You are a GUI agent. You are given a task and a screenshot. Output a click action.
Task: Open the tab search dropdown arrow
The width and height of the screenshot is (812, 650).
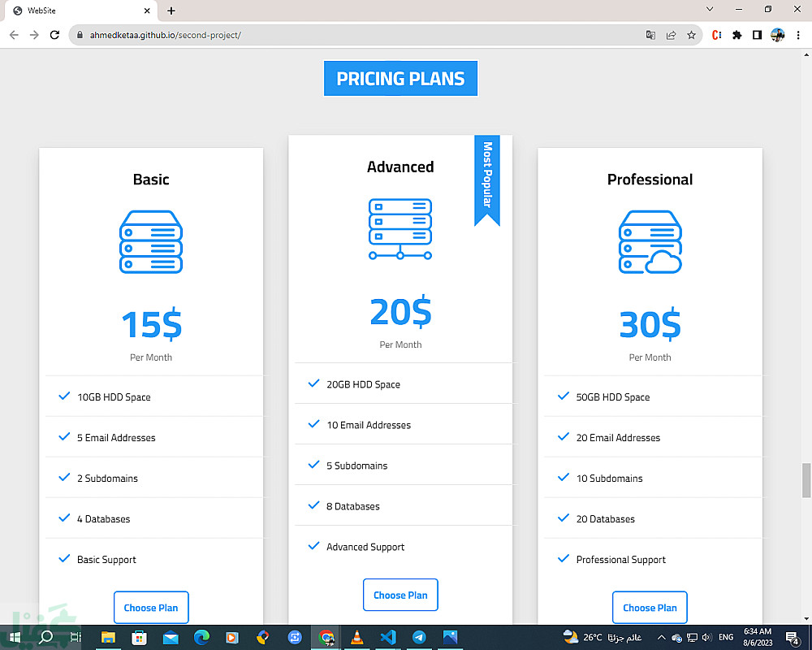(710, 9)
